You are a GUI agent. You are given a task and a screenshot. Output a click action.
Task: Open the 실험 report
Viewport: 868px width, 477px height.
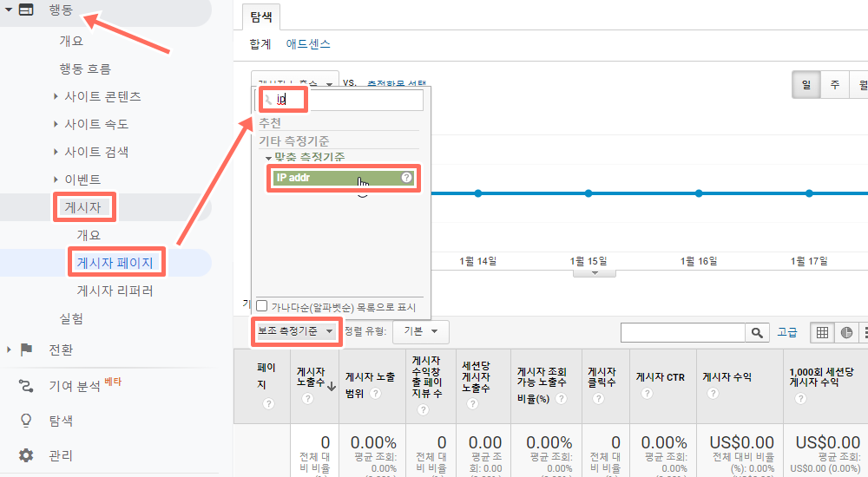tap(71, 319)
